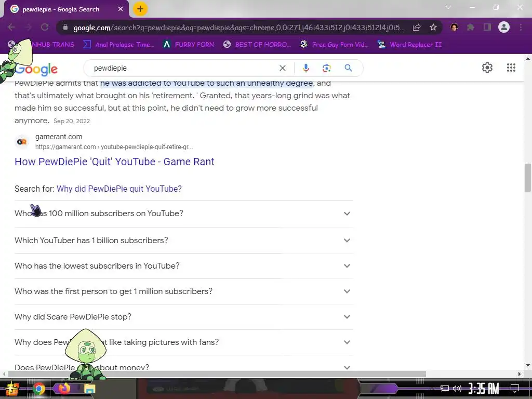Image resolution: width=532 pixels, height=399 pixels.
Task: Click the vertical scrollbar thumb
Action: [528, 178]
